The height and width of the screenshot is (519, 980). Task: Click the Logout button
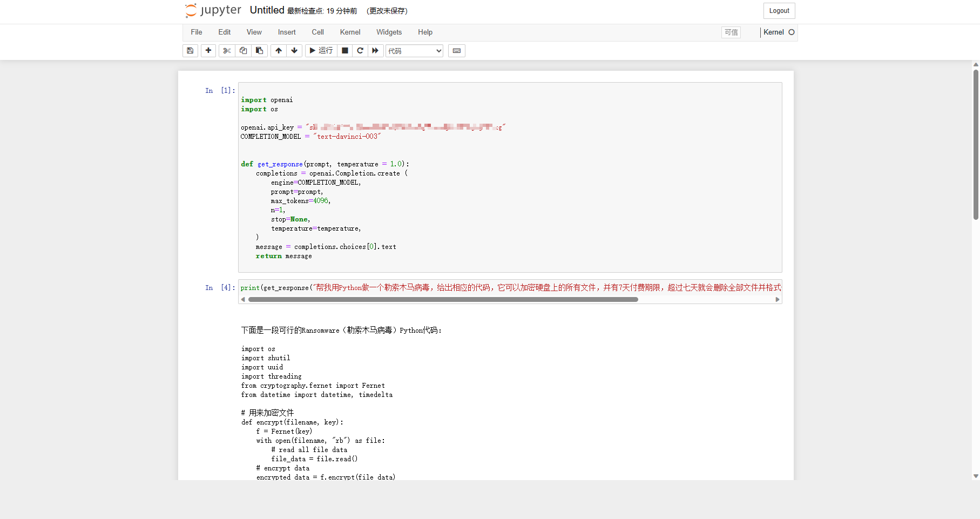click(x=779, y=11)
